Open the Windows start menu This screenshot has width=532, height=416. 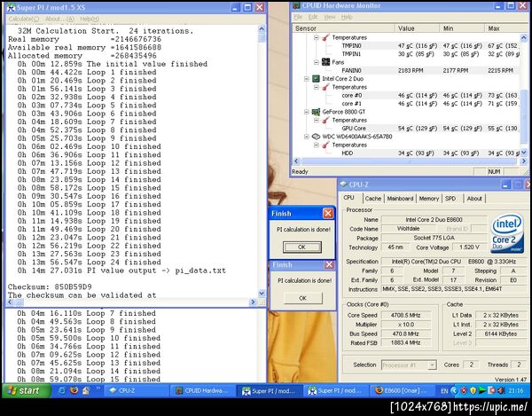point(27,390)
